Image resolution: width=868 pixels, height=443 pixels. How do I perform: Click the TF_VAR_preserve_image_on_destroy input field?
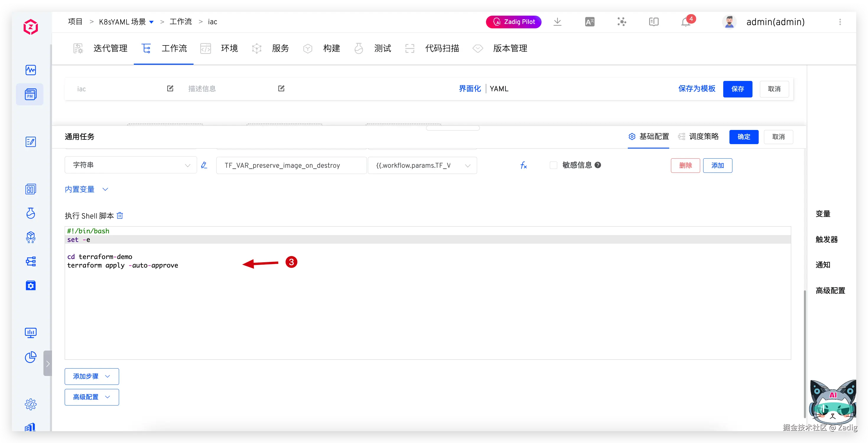click(x=291, y=165)
